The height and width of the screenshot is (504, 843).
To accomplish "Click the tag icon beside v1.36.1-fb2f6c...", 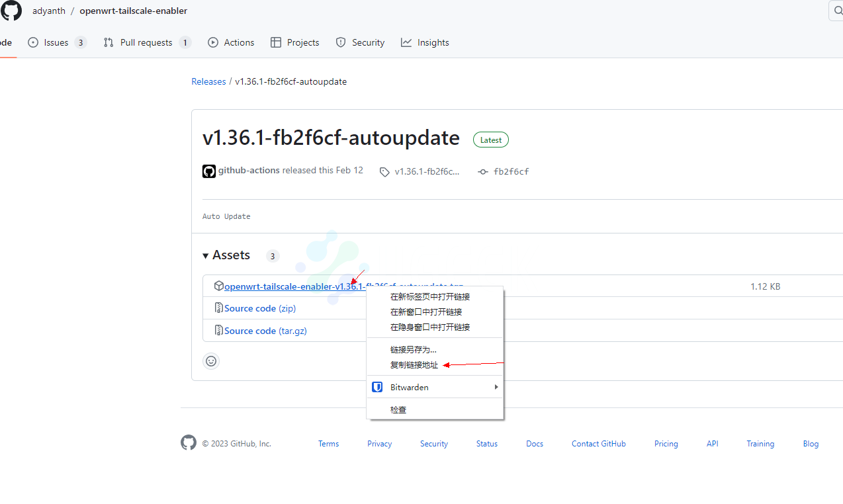I will 384,171.
